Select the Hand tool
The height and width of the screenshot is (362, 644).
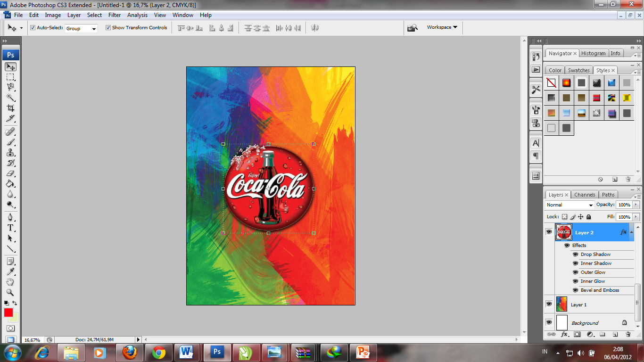pos(10,282)
